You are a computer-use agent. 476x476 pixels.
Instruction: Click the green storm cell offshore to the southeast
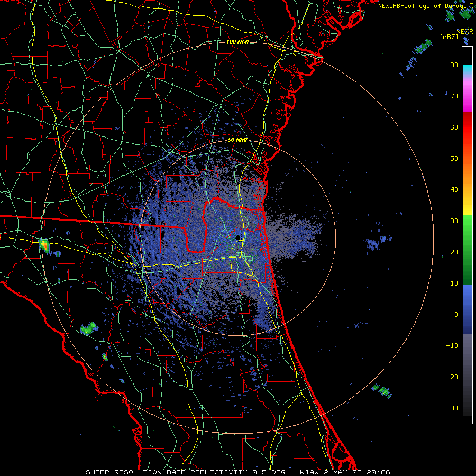tap(382, 390)
